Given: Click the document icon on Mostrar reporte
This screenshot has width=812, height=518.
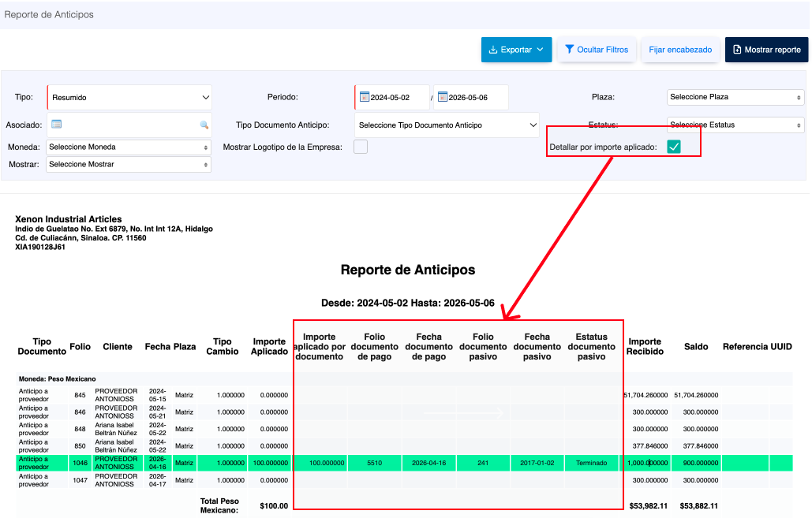Looking at the screenshot, I should (737, 50).
